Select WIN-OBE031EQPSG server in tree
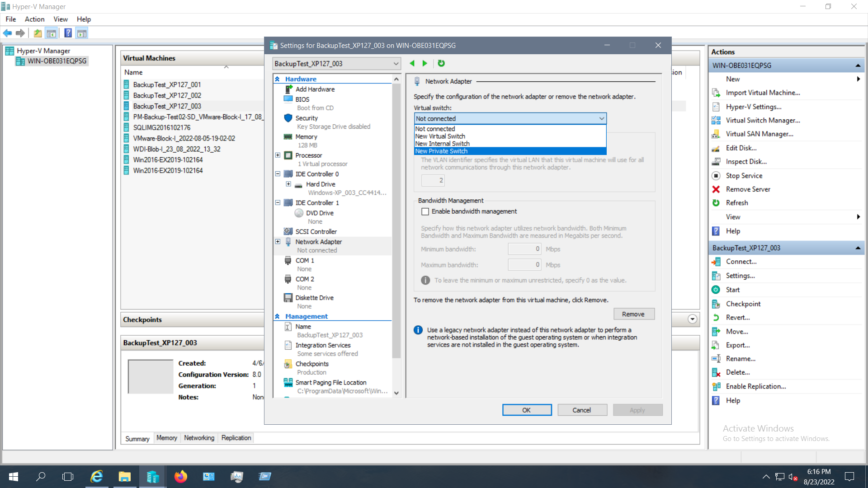Image resolution: width=868 pixels, height=488 pixels. (57, 61)
